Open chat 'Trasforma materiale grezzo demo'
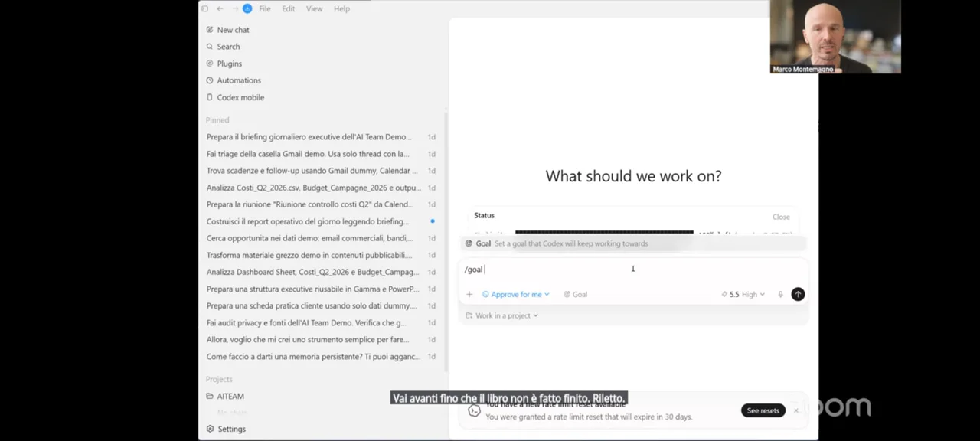Viewport: 980px width, 441px height. (321, 255)
